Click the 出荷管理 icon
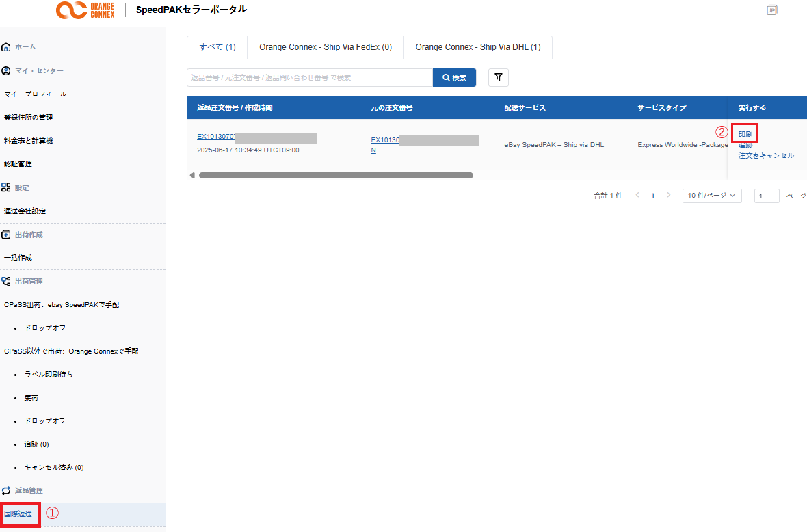This screenshot has height=532, width=807. click(x=6, y=281)
